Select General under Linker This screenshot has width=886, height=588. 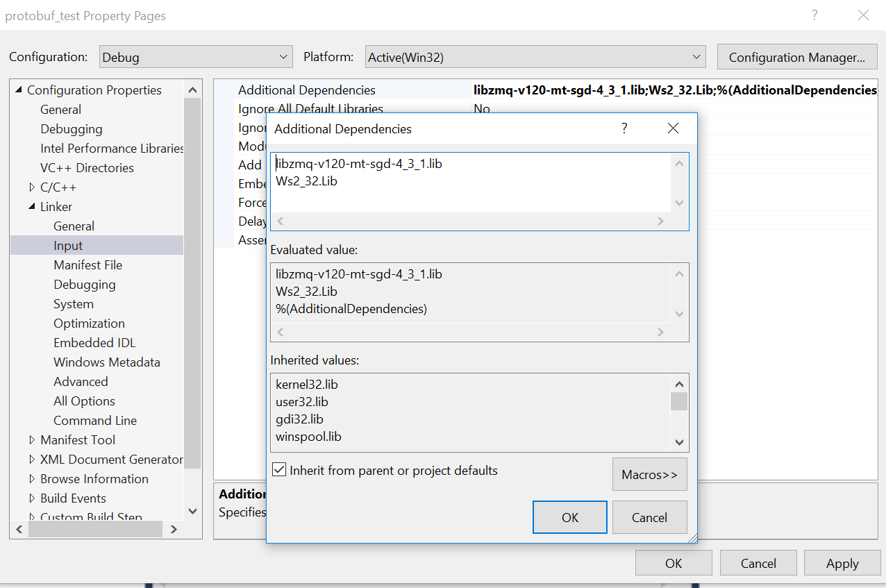click(x=74, y=226)
